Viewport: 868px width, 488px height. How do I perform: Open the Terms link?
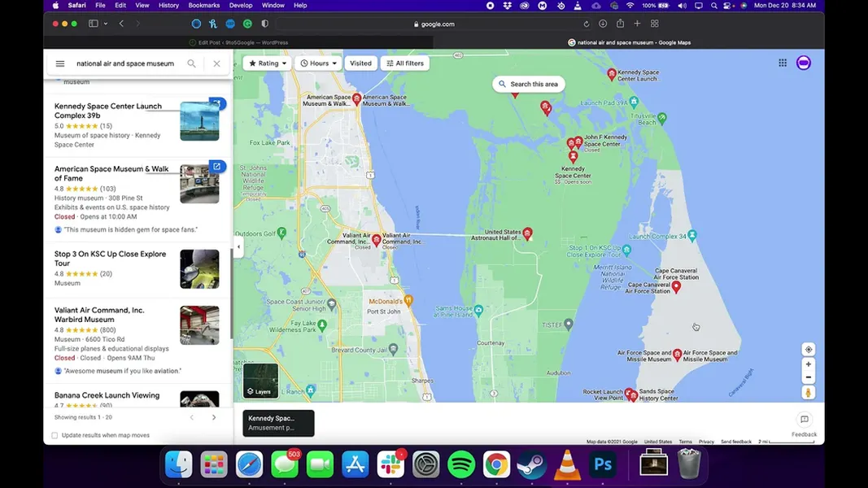[x=685, y=442]
